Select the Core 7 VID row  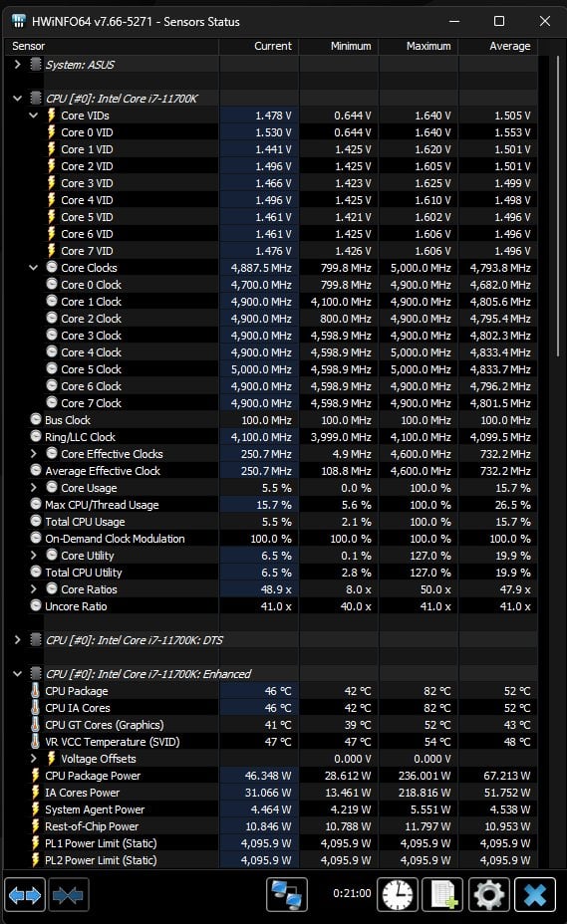click(x=271, y=251)
